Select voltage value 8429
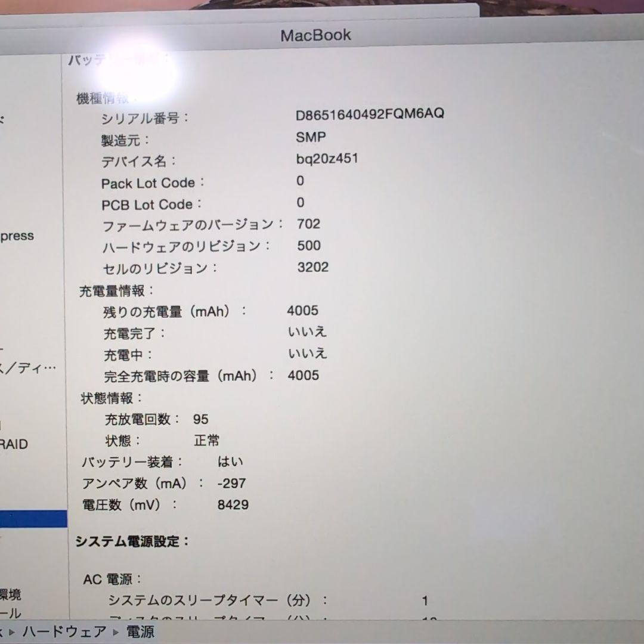 pyautogui.click(x=233, y=505)
